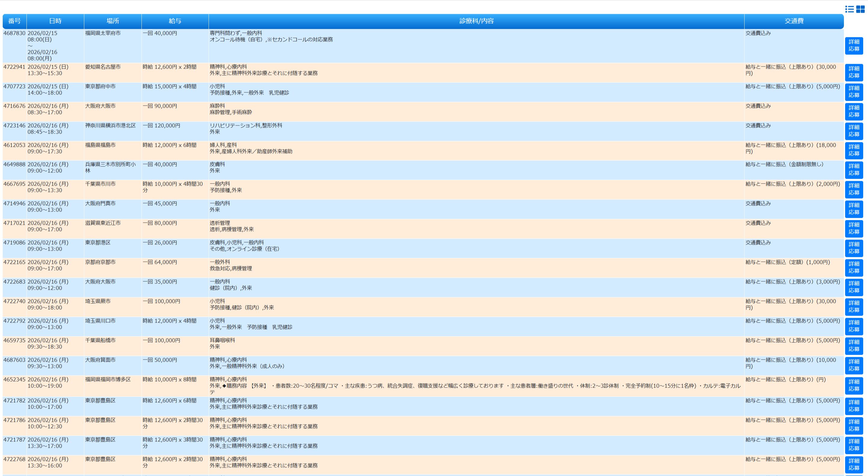Screen dimensions: 868x476
Task: Click the 診療科/内容 column header
Action: [x=476, y=21]
